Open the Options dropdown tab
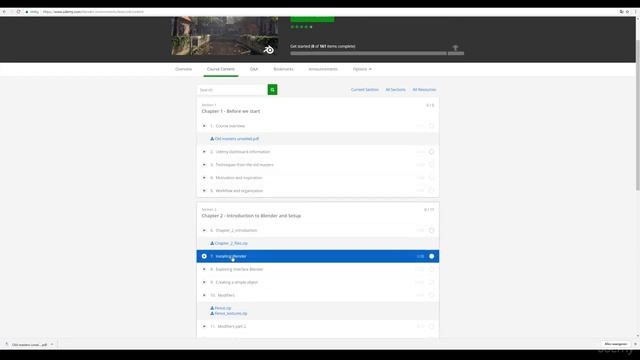Viewport: 640px width, 360px height. [362, 69]
